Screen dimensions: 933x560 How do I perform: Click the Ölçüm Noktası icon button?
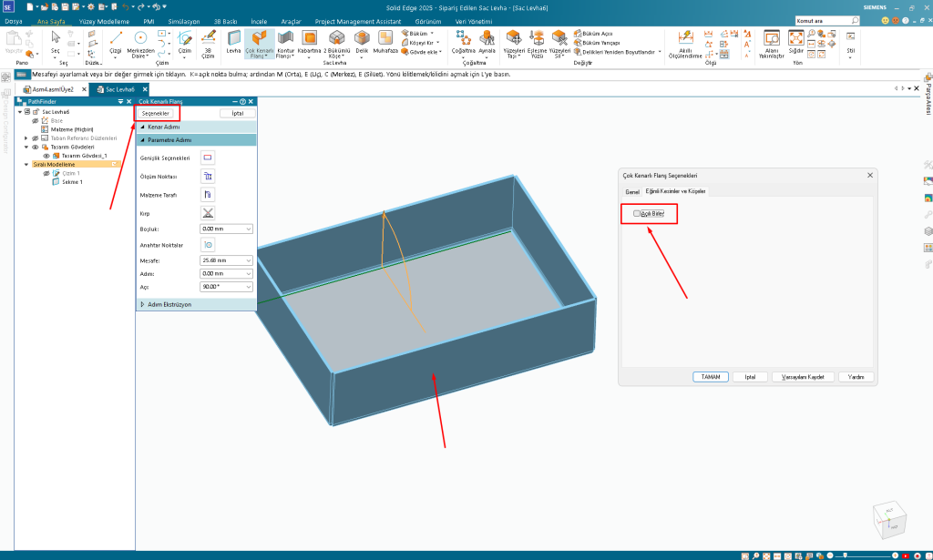click(208, 176)
